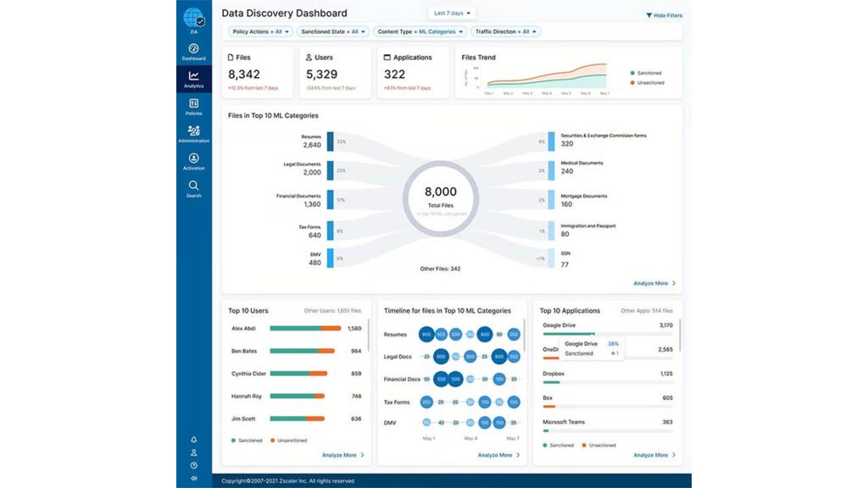Viewport: 868px width, 488px height.
Task: Click the Immigration and Passport category bar
Action: tap(551, 230)
